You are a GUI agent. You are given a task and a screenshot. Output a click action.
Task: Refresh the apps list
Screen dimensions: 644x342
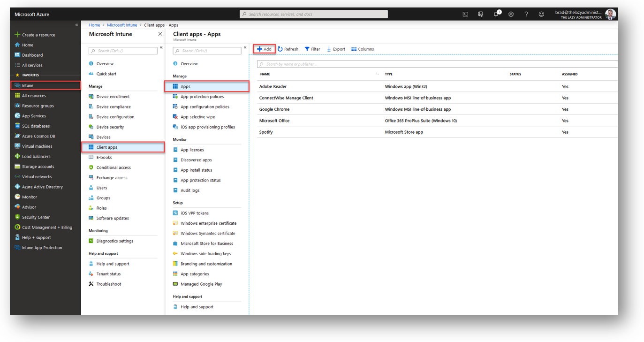tap(288, 49)
